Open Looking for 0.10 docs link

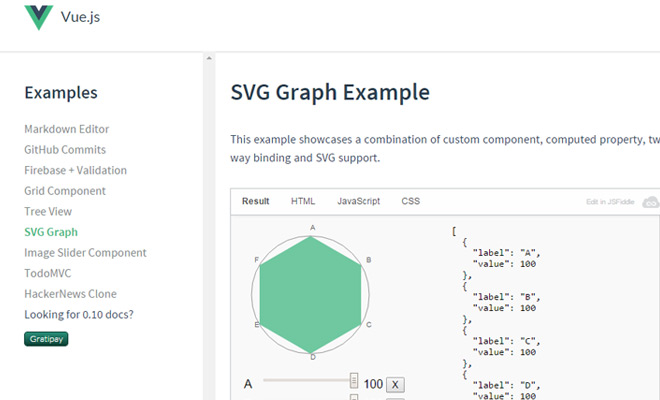79,315
